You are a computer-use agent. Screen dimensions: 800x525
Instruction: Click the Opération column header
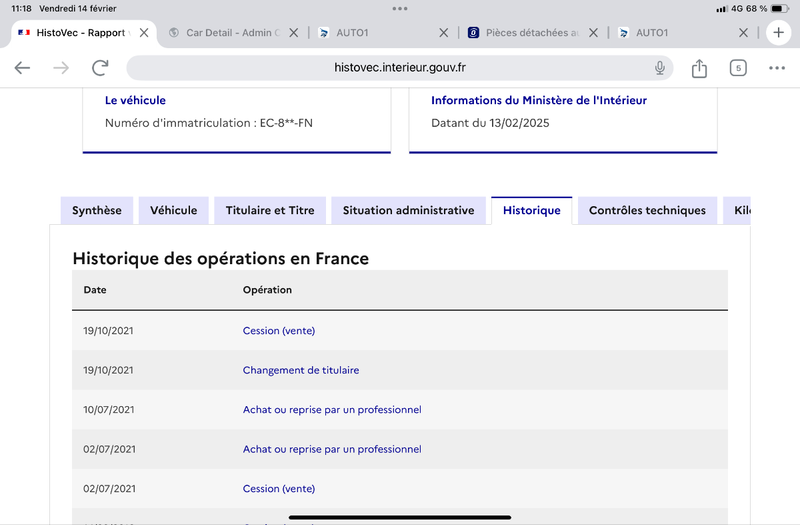(267, 290)
